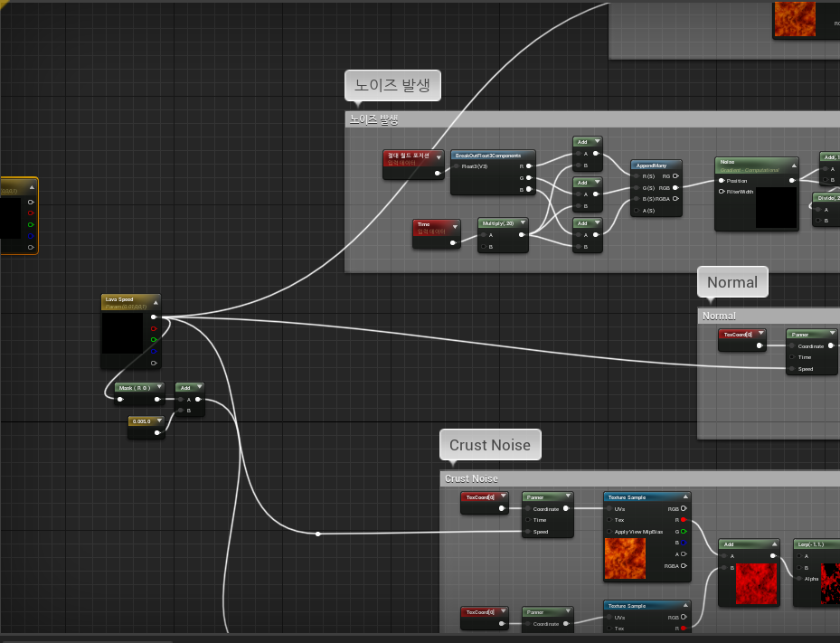Click the input pin of Mask (R G) node
Image resolution: width=840 pixels, height=643 pixels.
[x=120, y=399]
